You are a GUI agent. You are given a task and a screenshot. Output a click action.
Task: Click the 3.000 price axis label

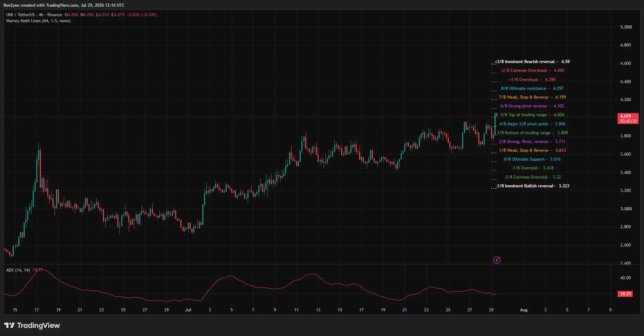[626, 209]
